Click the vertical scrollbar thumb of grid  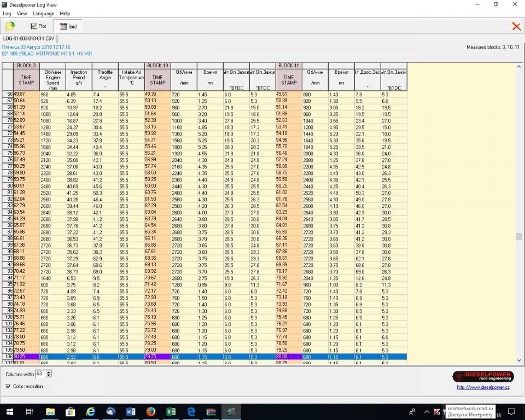pos(519,236)
